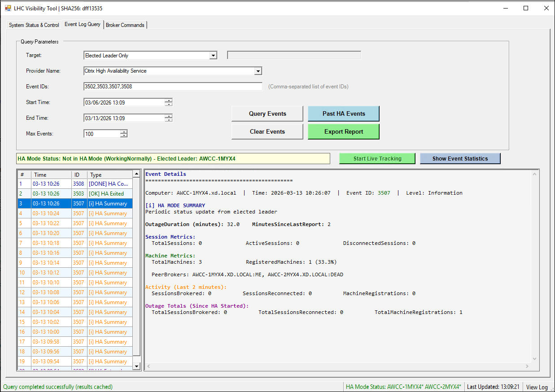Click the Clear Events button

[x=267, y=131]
